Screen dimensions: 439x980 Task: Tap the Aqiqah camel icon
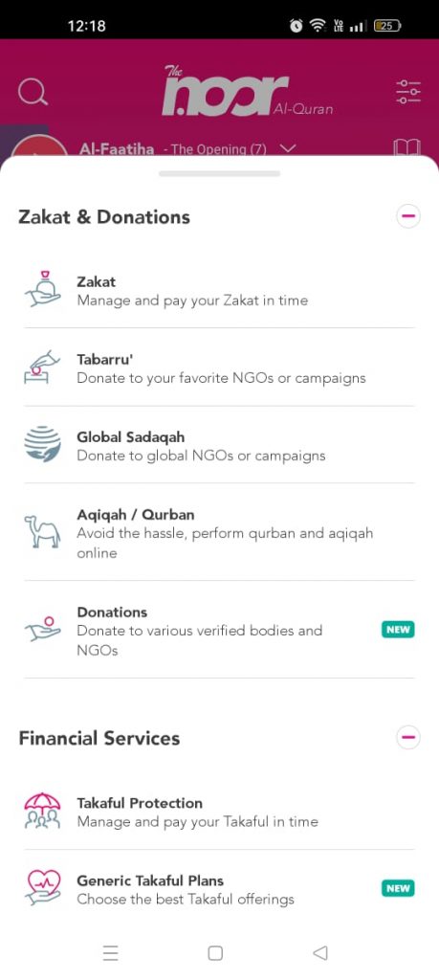[42, 532]
